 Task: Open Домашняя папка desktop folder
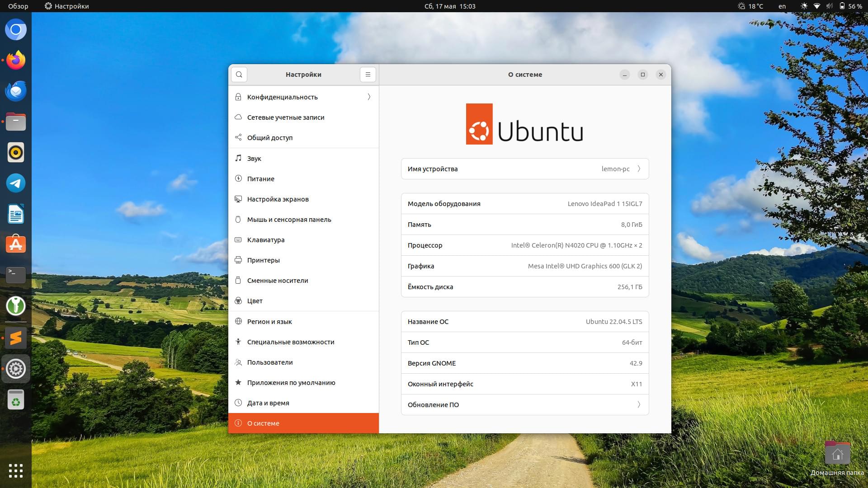[837, 457]
